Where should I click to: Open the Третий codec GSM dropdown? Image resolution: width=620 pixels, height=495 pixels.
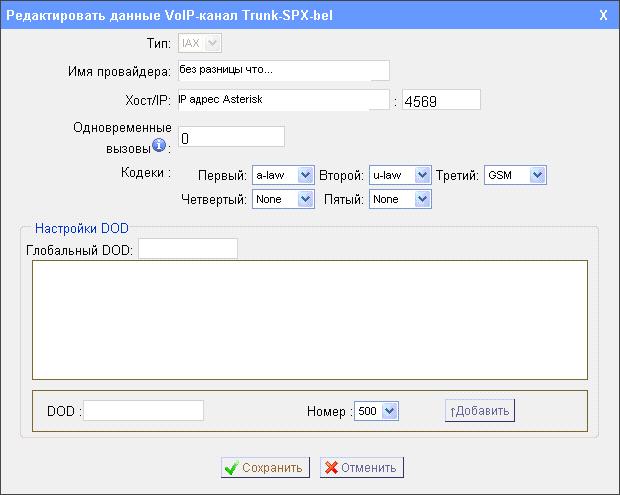(x=515, y=175)
